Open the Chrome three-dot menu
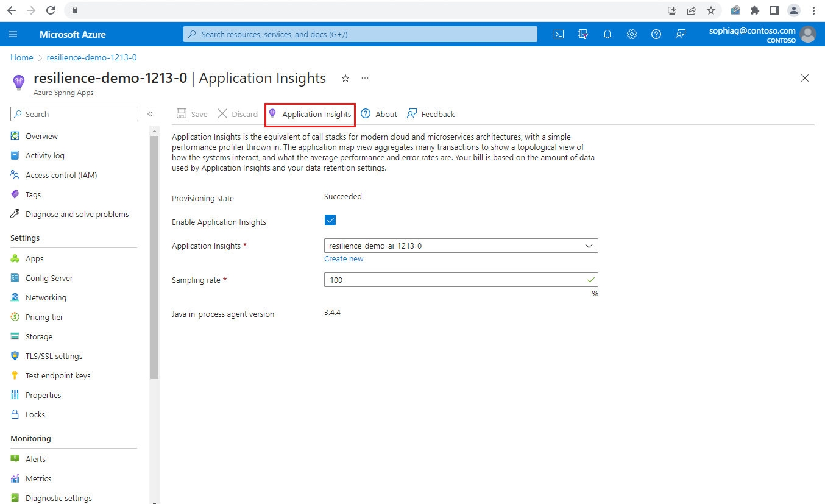The image size is (825, 504). pyautogui.click(x=813, y=10)
